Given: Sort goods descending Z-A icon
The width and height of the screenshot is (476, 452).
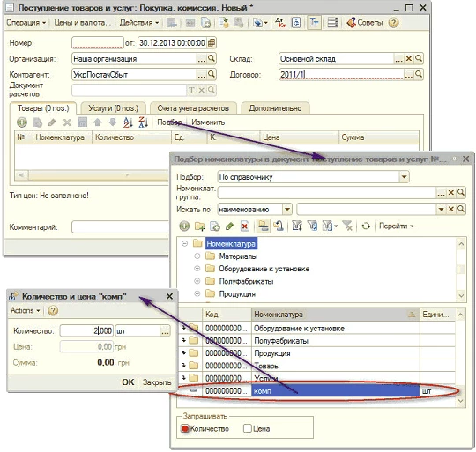Looking at the screenshot, I should (x=144, y=122).
